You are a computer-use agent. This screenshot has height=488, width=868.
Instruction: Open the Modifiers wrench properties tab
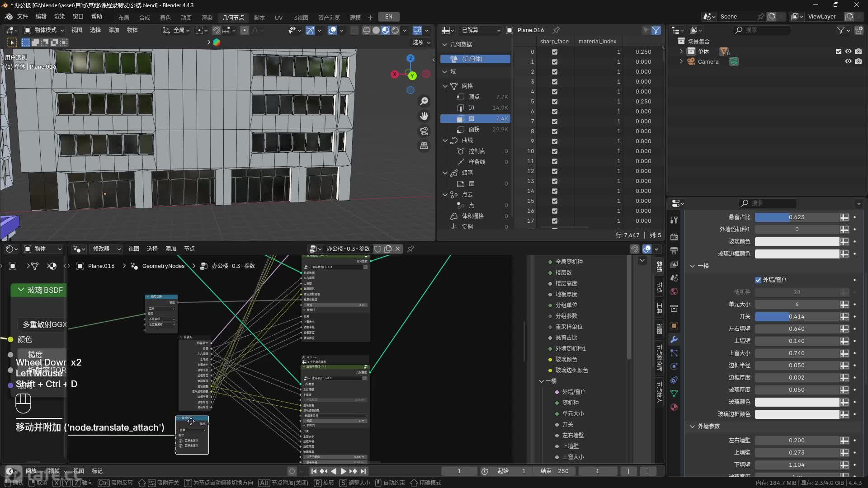pos(674,339)
